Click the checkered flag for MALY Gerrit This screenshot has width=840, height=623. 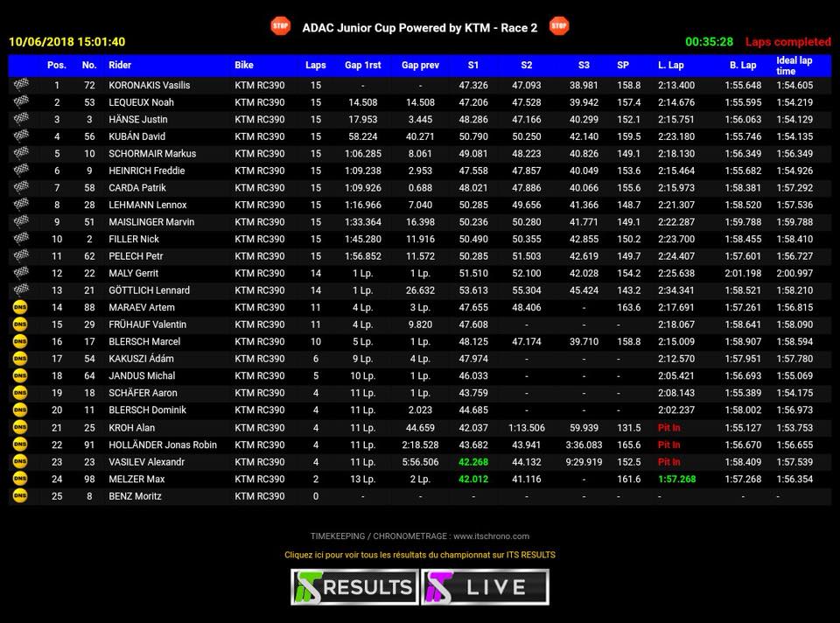pyautogui.click(x=21, y=273)
